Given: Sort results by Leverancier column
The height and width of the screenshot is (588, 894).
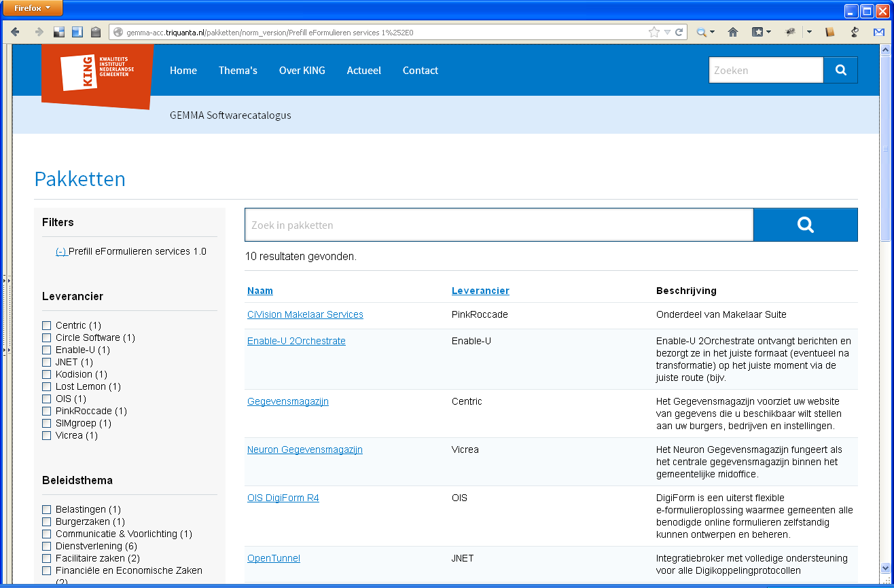Looking at the screenshot, I should [x=480, y=291].
